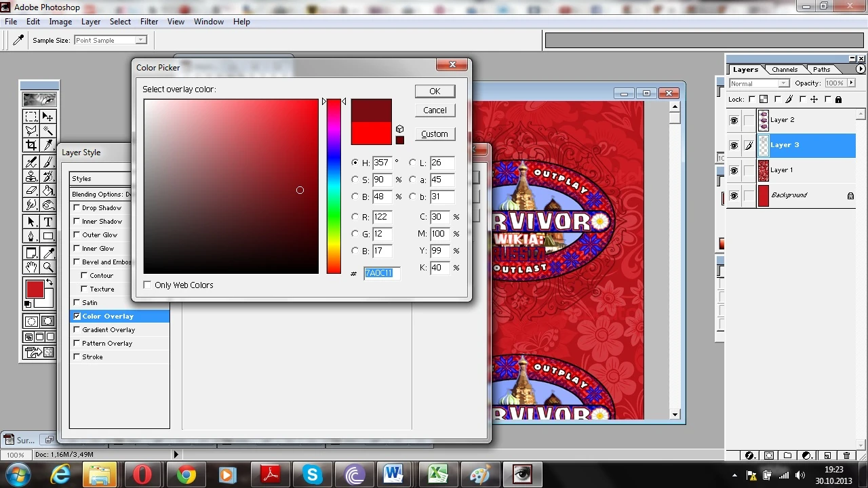The image size is (868, 488).
Task: Open Custom colors in Color Picker
Action: 435,134
